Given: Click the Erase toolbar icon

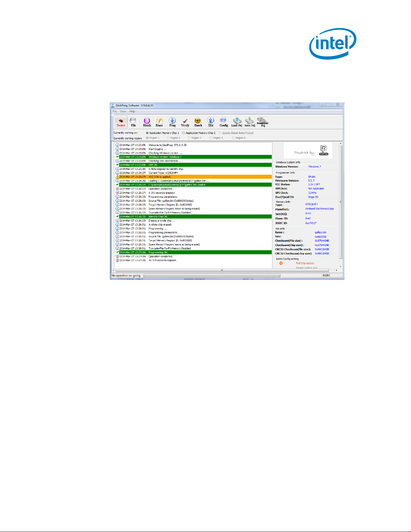Looking at the screenshot, I should coord(159,122).
